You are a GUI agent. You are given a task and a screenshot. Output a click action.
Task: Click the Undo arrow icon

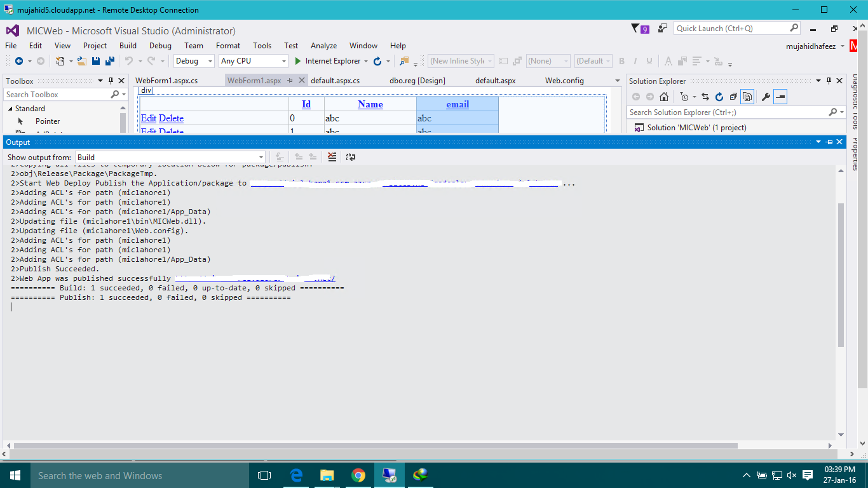tap(128, 61)
